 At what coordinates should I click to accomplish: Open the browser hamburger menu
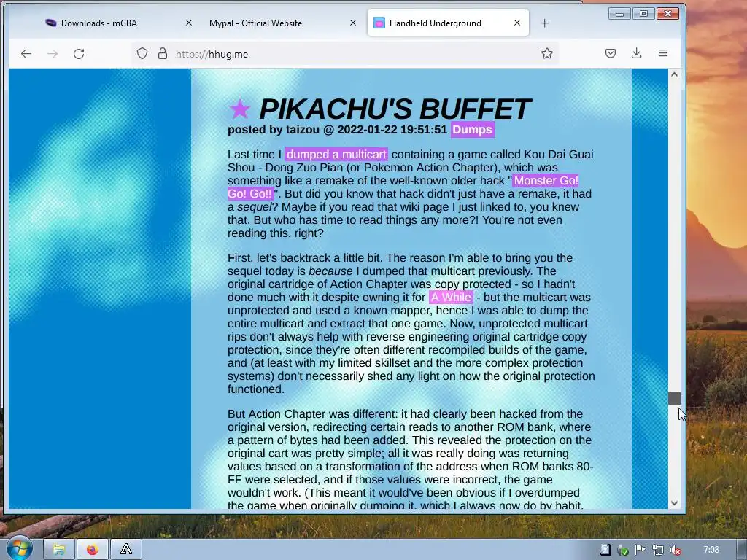pos(662,53)
